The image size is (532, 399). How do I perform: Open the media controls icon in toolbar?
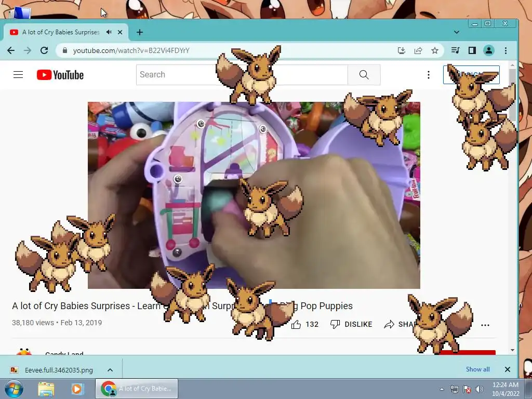[455, 50]
